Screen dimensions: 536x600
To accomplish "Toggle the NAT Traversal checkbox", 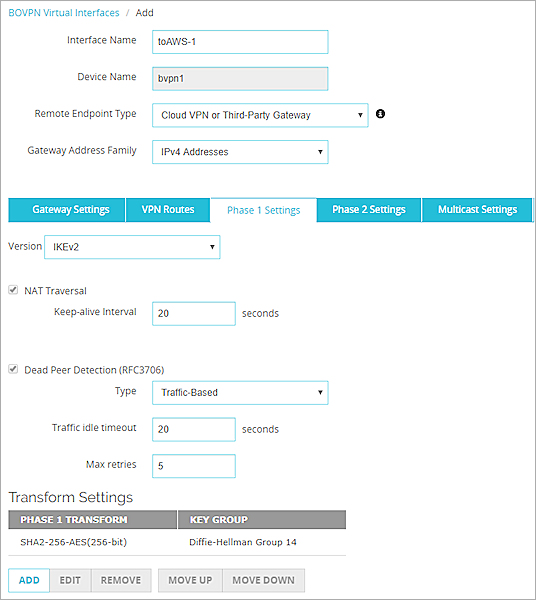I will coord(13,290).
